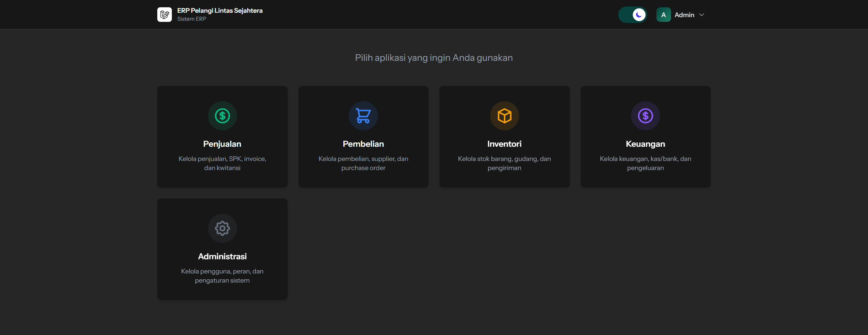The image size is (868, 335).
Task: Click the Administrasi card description text
Action: [222, 276]
